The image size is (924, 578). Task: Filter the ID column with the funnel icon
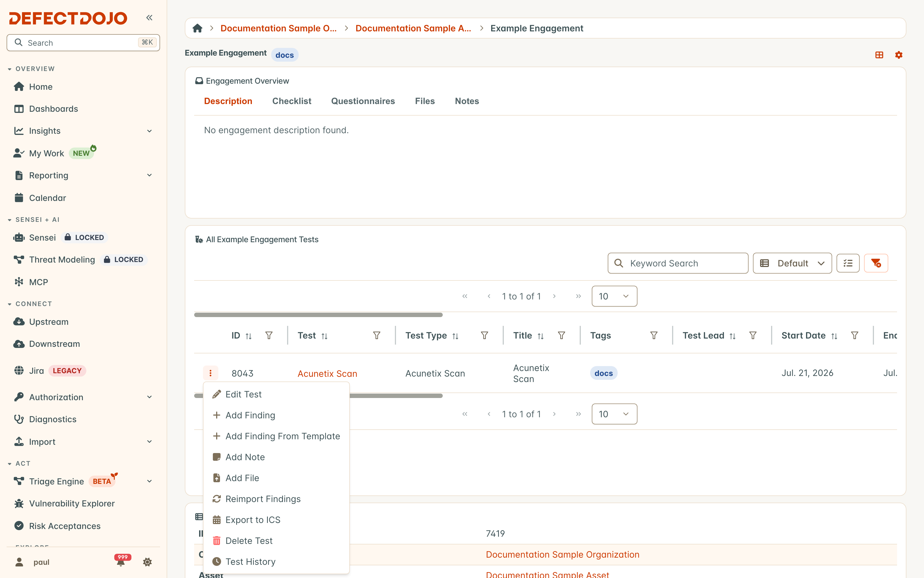[269, 335]
